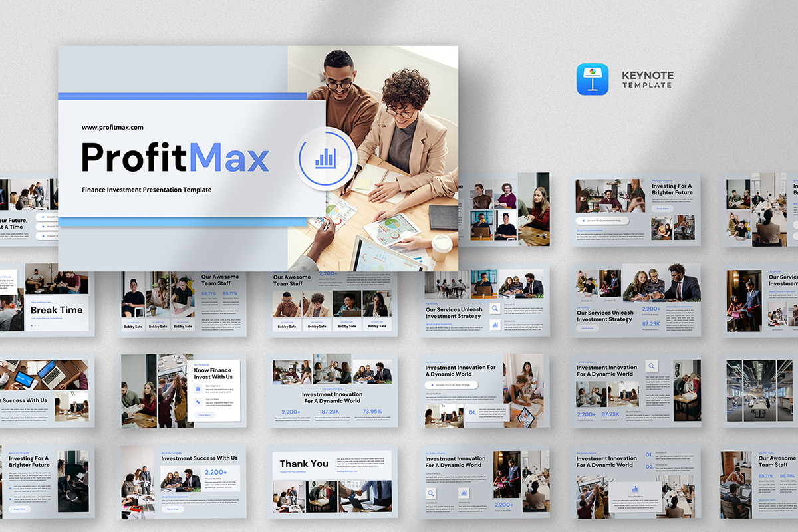Screen dimensions: 798x532
Task: Click Unleash The Great Invest Strategy pill, top-right slide
Action: click(x=602, y=220)
